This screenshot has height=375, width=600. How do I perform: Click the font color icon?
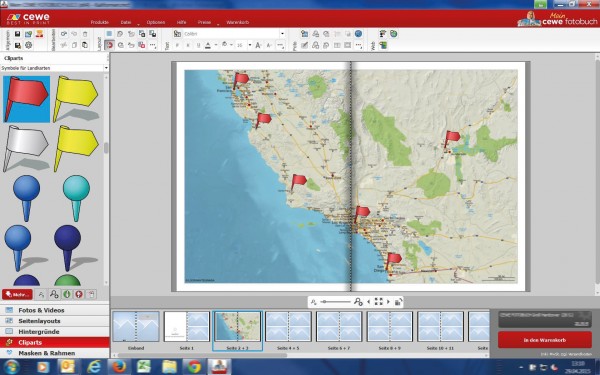pyautogui.click(x=208, y=45)
